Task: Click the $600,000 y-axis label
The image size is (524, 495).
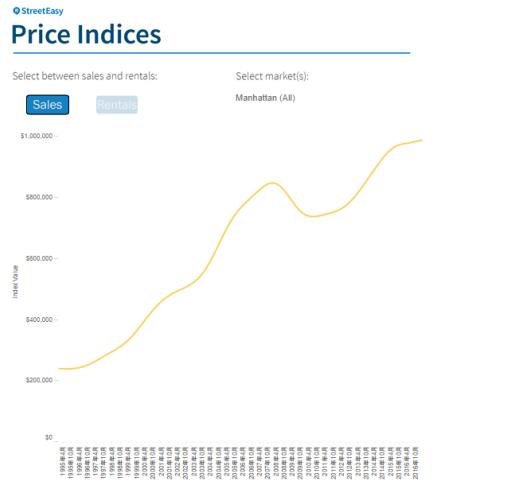Action: 39,258
